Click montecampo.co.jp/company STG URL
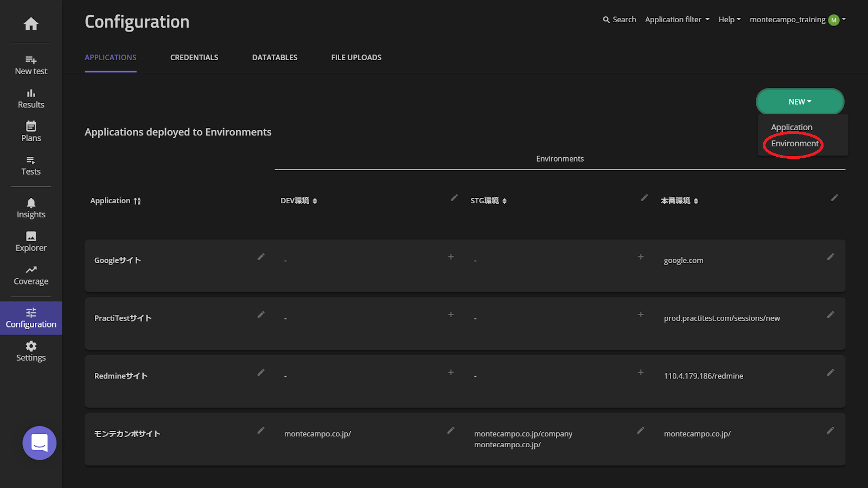The image size is (868, 488). [x=523, y=434]
